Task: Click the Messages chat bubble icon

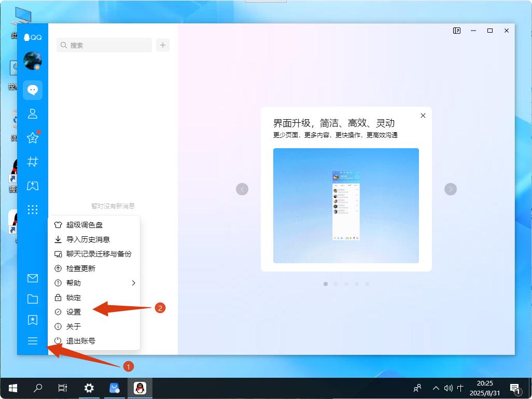Action: click(33, 90)
